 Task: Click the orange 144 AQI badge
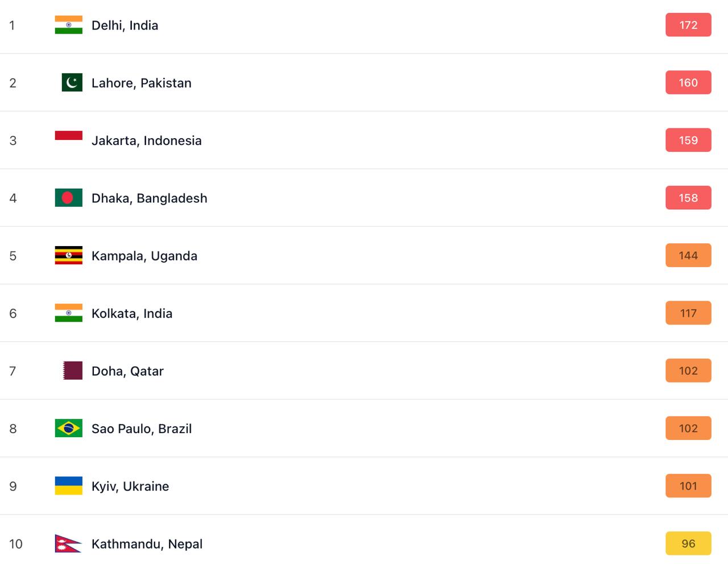[688, 256]
